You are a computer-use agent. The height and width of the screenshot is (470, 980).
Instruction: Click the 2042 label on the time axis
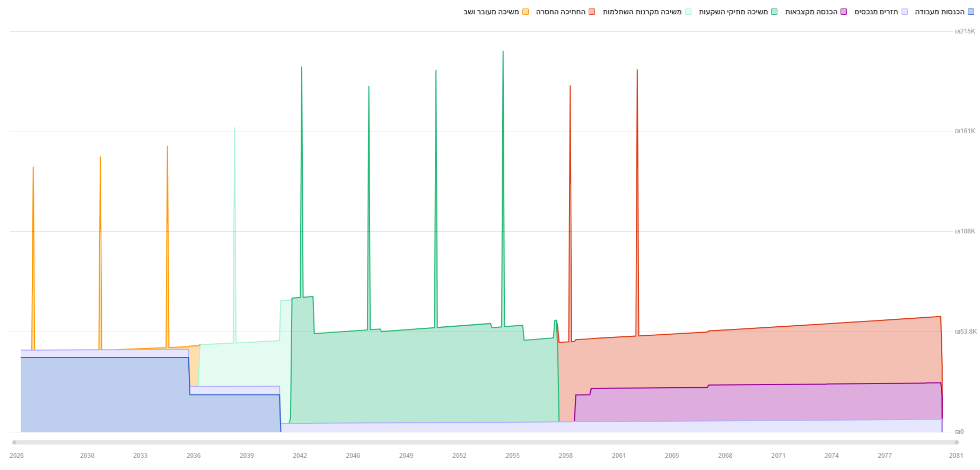tap(300, 456)
